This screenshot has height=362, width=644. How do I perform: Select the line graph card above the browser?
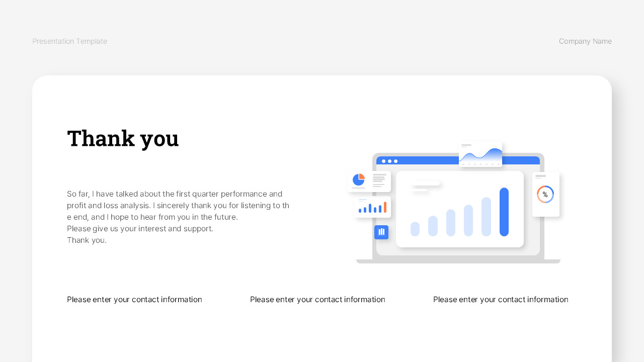click(x=480, y=153)
